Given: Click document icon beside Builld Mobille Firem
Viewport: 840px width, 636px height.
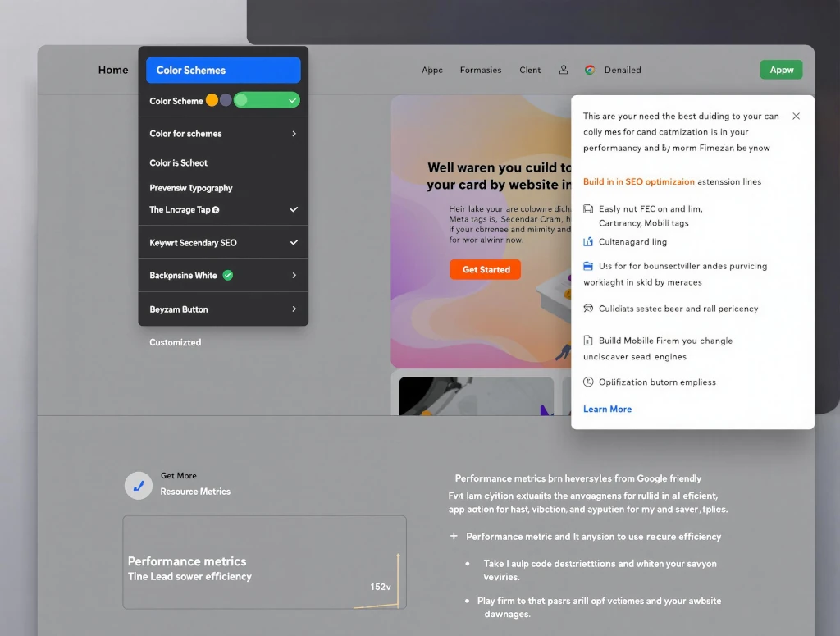Looking at the screenshot, I should click(588, 341).
